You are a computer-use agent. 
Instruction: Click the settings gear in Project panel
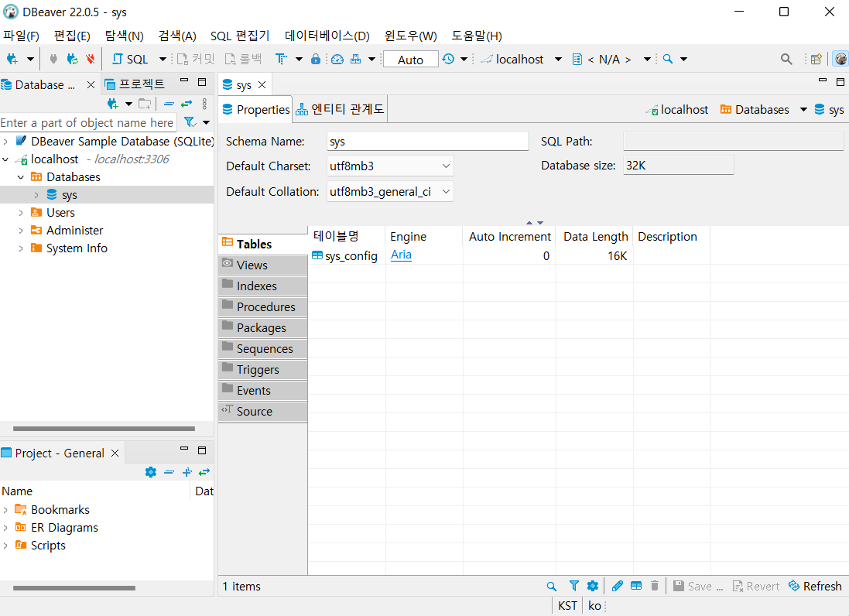[x=150, y=472]
